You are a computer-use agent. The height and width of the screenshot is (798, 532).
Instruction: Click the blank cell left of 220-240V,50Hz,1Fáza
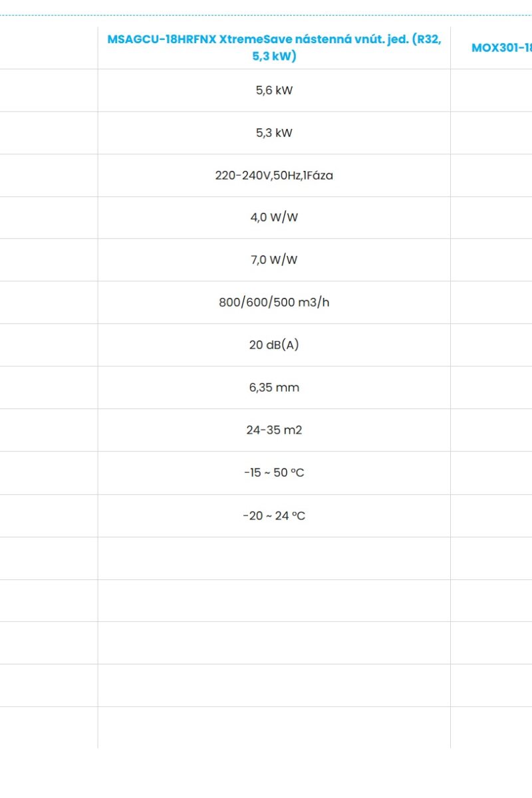pyautogui.click(x=49, y=176)
